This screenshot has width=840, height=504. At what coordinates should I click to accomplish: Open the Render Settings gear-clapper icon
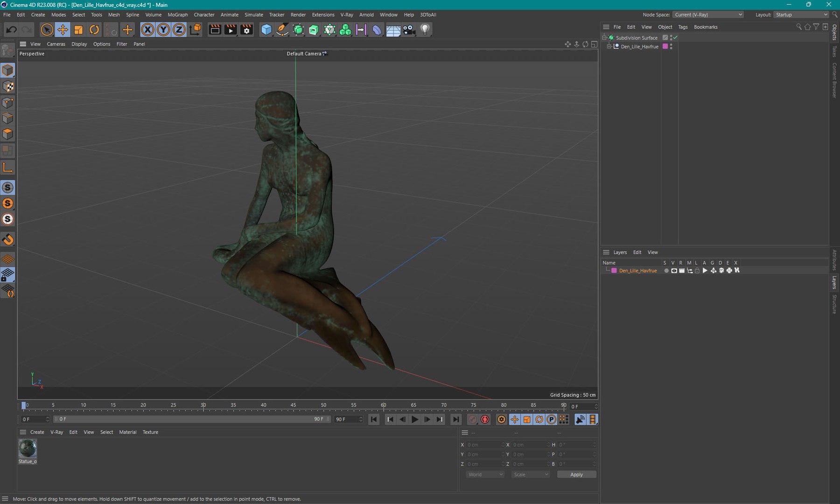246,30
